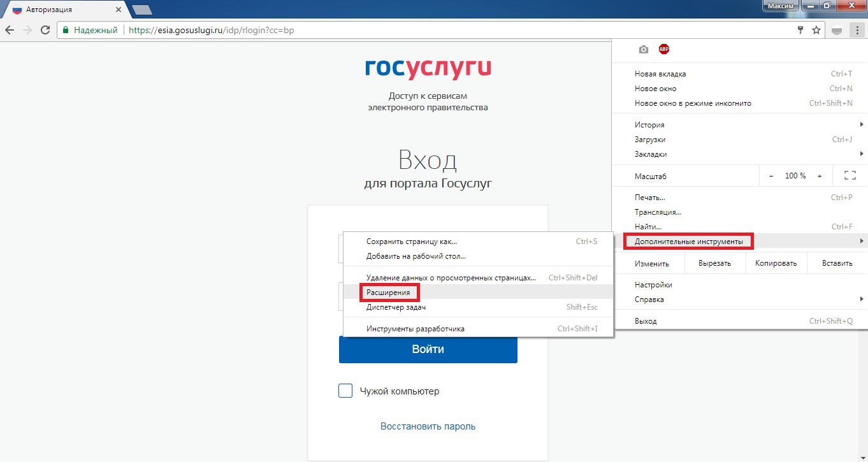Open Новое окно в режиме инкогнито

[x=739, y=103]
